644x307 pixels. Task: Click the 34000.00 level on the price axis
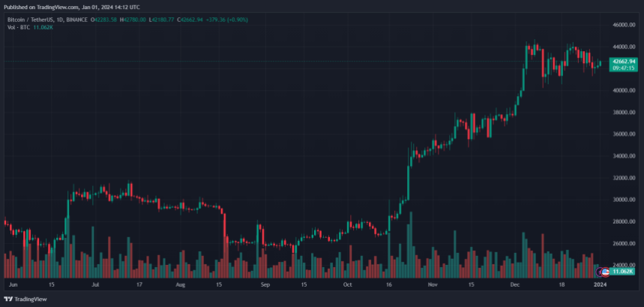tap(624, 156)
